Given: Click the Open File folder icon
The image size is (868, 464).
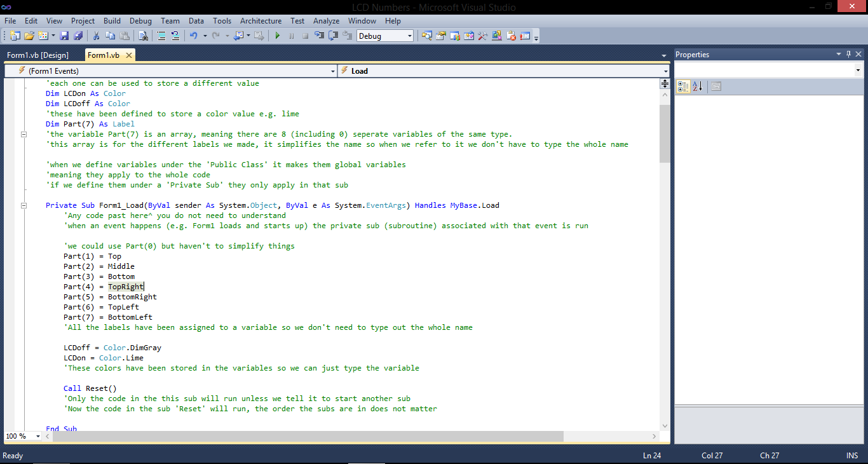Looking at the screenshot, I should click(29, 36).
